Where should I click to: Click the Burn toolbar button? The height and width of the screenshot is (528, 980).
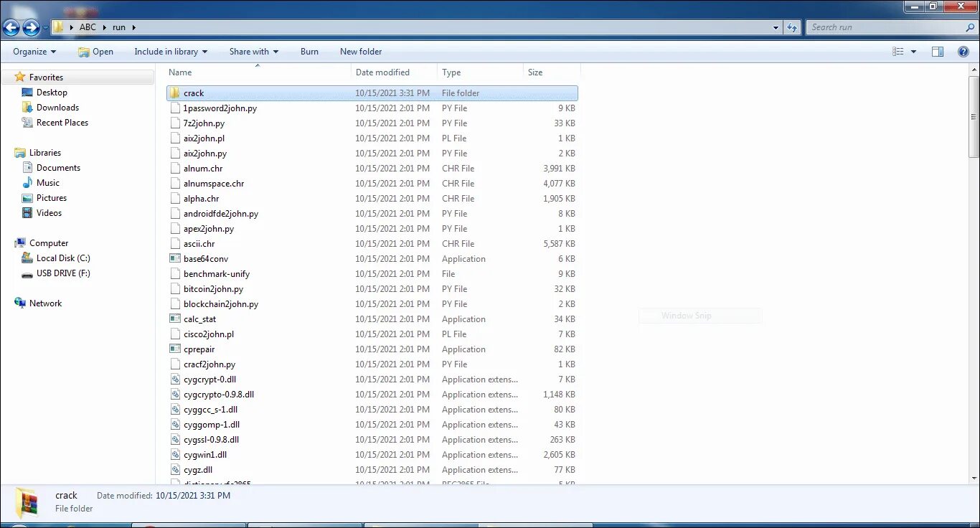click(x=309, y=52)
